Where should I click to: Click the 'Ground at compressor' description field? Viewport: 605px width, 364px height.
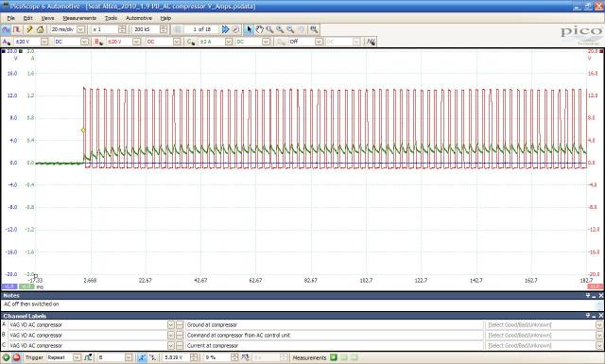point(334,325)
